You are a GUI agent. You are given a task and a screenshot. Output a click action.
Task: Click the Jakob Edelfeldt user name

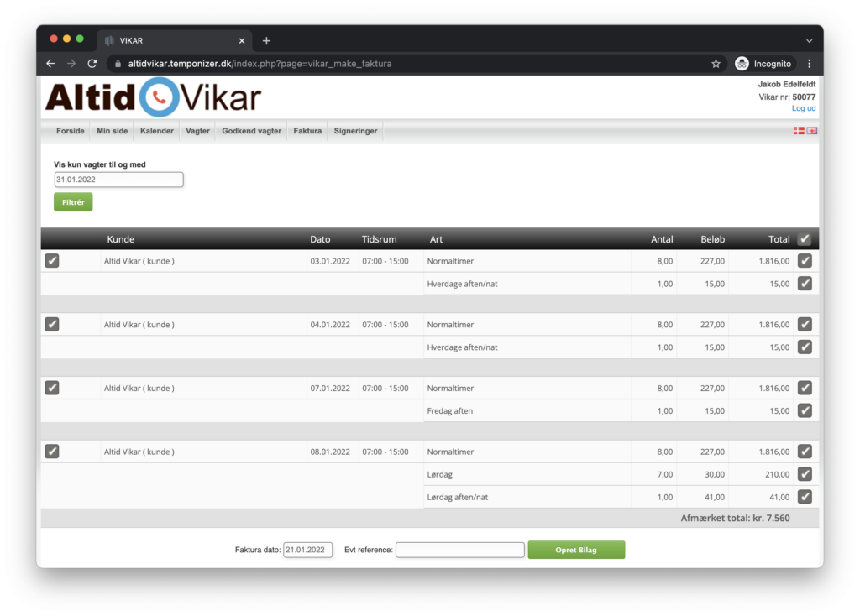(787, 85)
